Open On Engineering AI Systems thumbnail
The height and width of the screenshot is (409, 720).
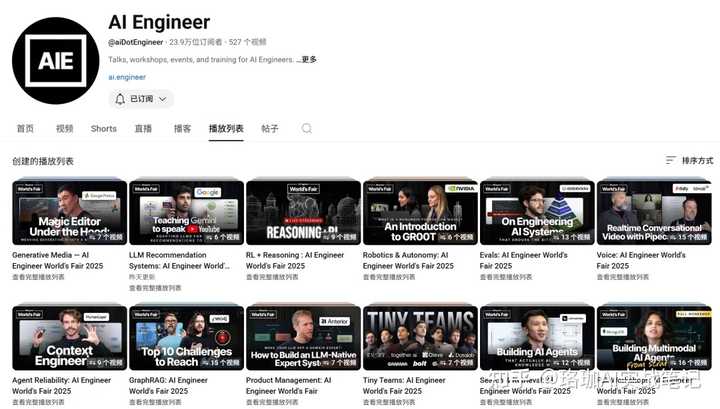point(537,213)
